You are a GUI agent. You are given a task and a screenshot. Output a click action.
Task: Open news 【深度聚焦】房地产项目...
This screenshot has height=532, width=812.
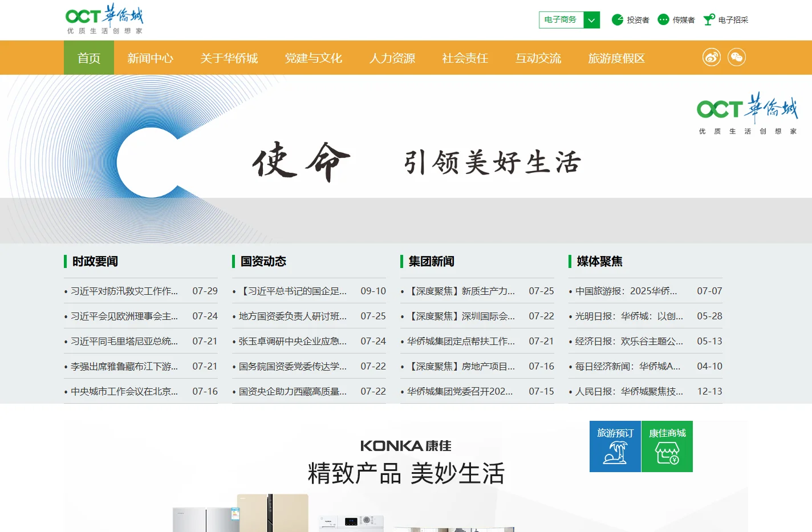[461, 366]
